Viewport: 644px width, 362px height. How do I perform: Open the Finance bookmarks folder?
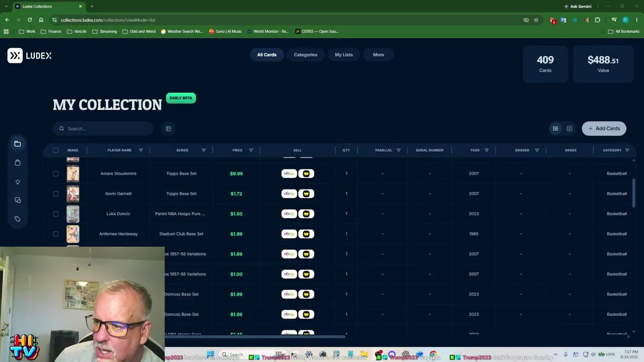point(51,31)
